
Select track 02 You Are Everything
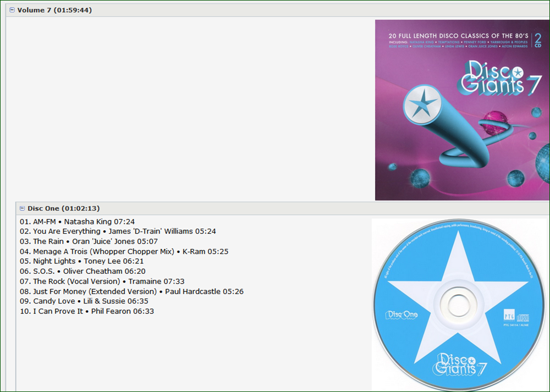point(118,231)
